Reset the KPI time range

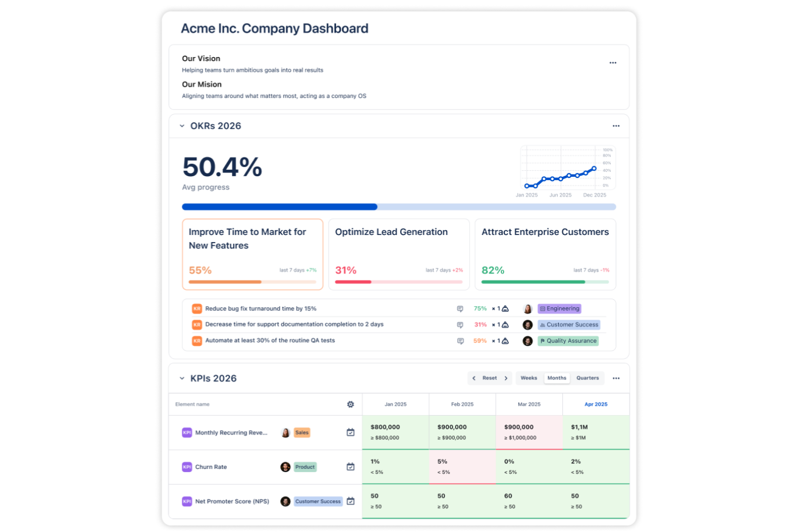click(x=490, y=378)
